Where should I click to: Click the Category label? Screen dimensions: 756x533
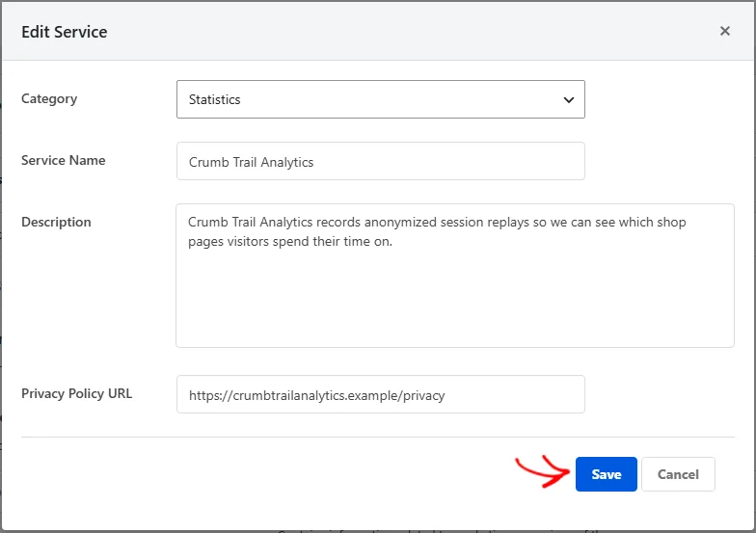coord(49,98)
